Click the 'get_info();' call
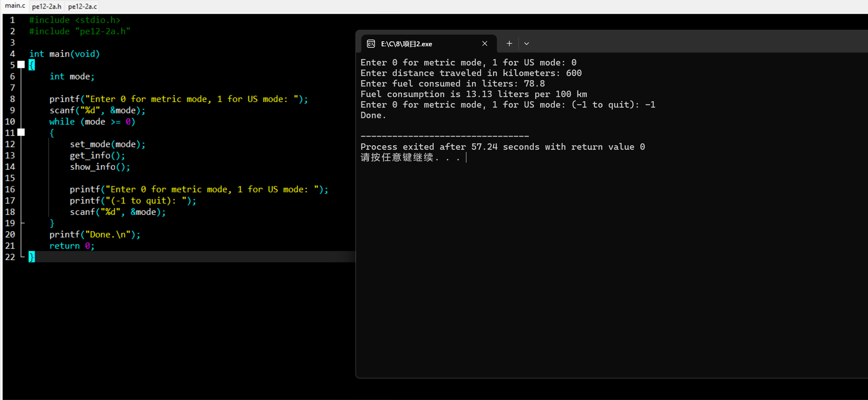Screen dimensions: 868x400 click(97, 155)
